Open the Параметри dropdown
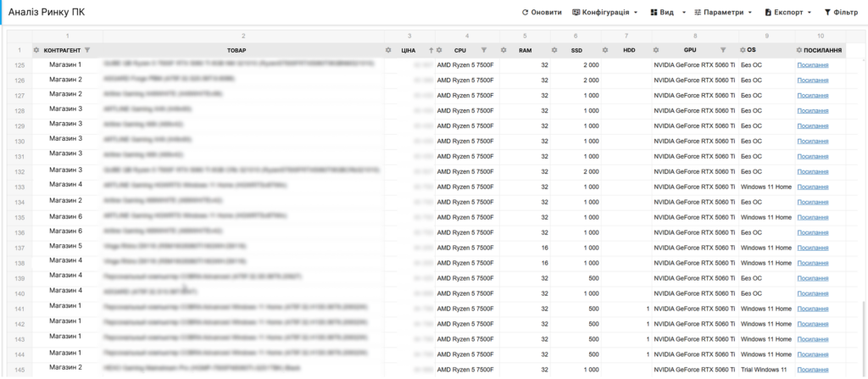 (x=724, y=12)
